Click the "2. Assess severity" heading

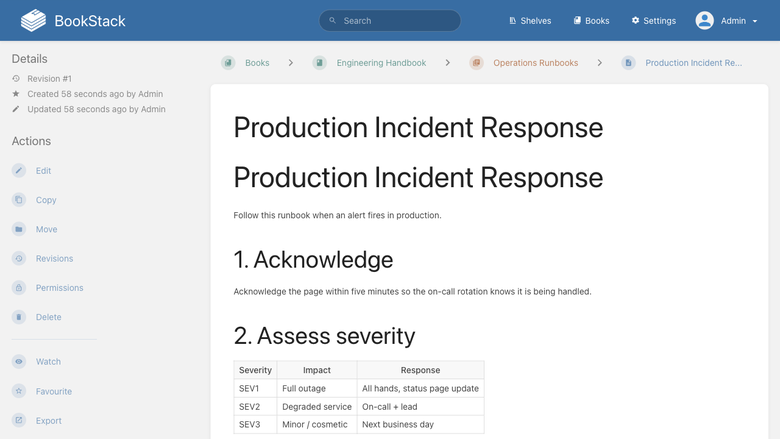pyautogui.click(x=324, y=336)
